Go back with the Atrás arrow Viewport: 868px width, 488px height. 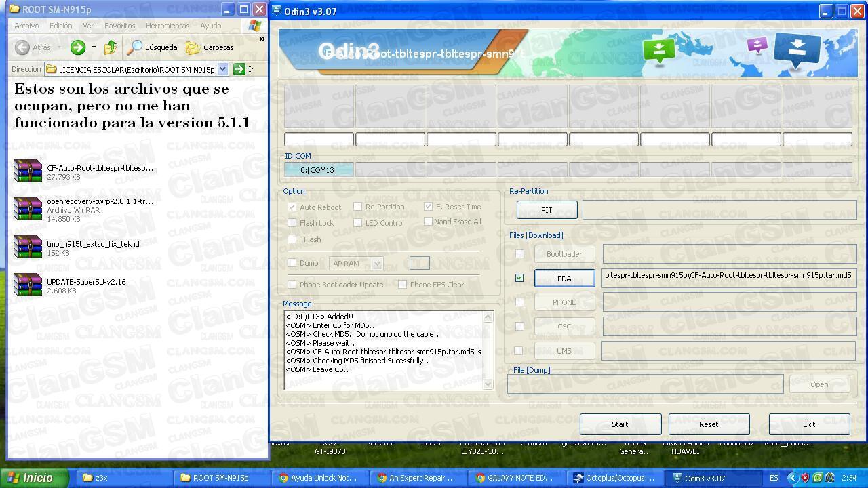[x=34, y=47]
